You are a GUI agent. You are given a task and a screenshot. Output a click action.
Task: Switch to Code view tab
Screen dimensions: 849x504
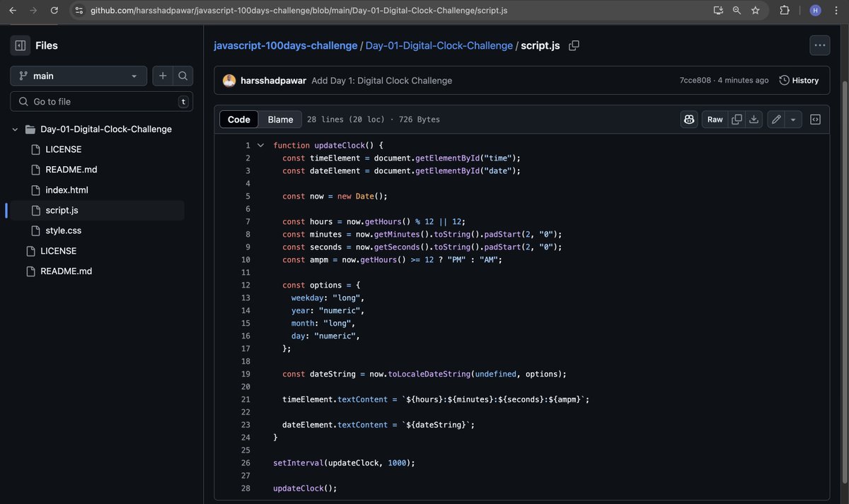point(239,119)
